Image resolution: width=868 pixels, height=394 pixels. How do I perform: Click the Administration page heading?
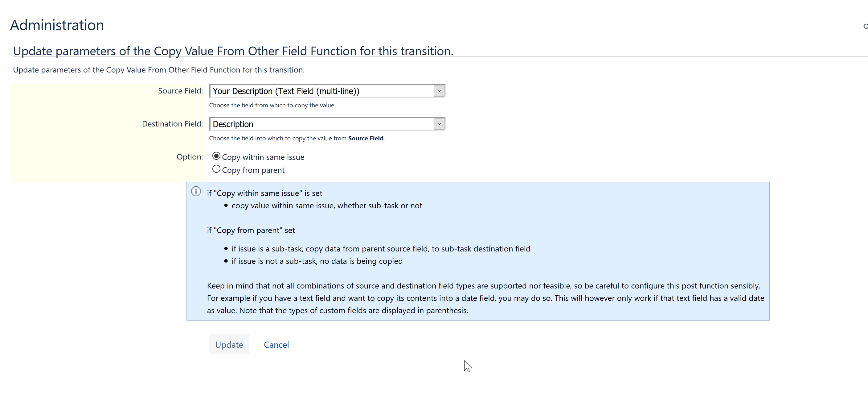coord(57,25)
